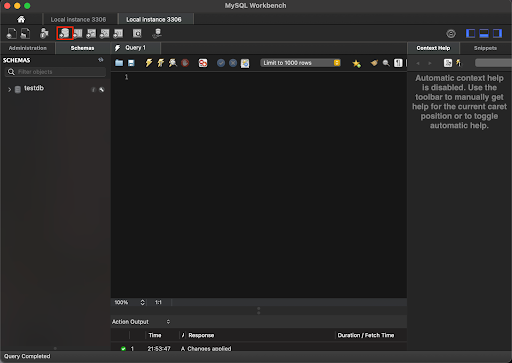Add query to favorites star icon

click(x=356, y=63)
